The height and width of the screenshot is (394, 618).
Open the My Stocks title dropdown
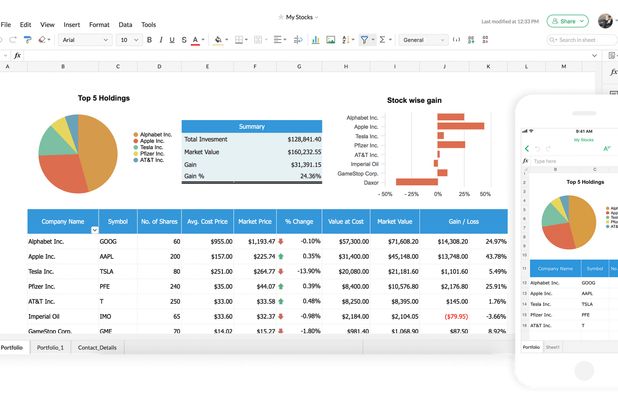[x=316, y=17]
